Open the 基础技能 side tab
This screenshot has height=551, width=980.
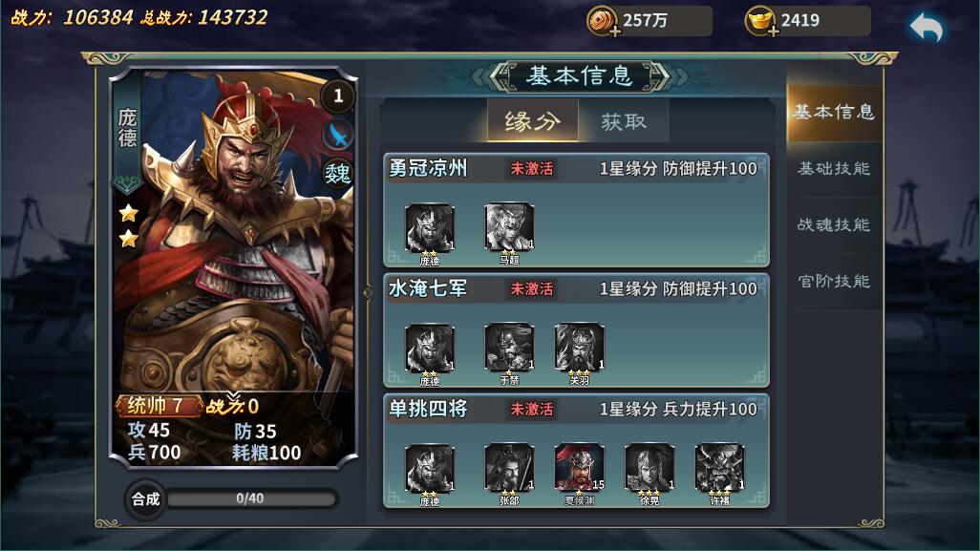tap(834, 169)
